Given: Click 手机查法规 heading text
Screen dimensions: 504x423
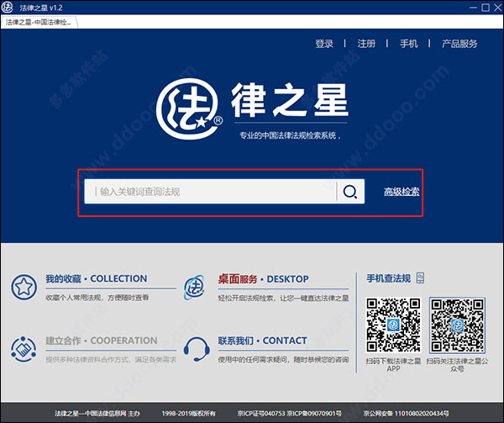Looking at the screenshot, I should tap(388, 278).
